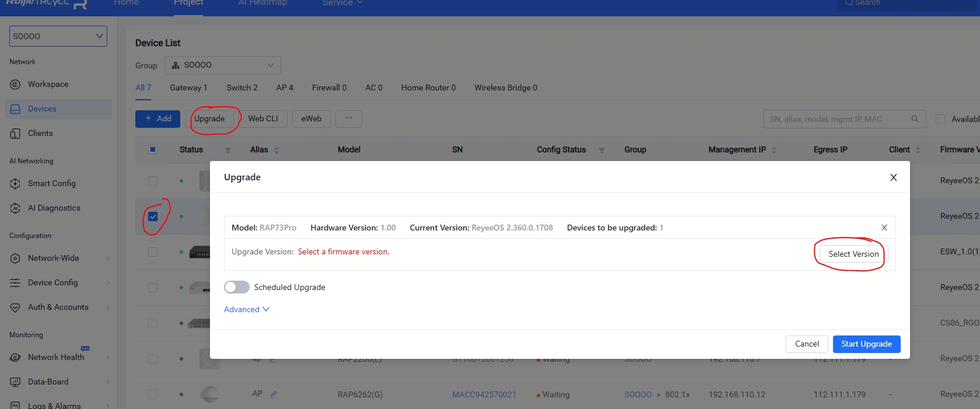Switch to the Switch 2 tab

[242, 88]
